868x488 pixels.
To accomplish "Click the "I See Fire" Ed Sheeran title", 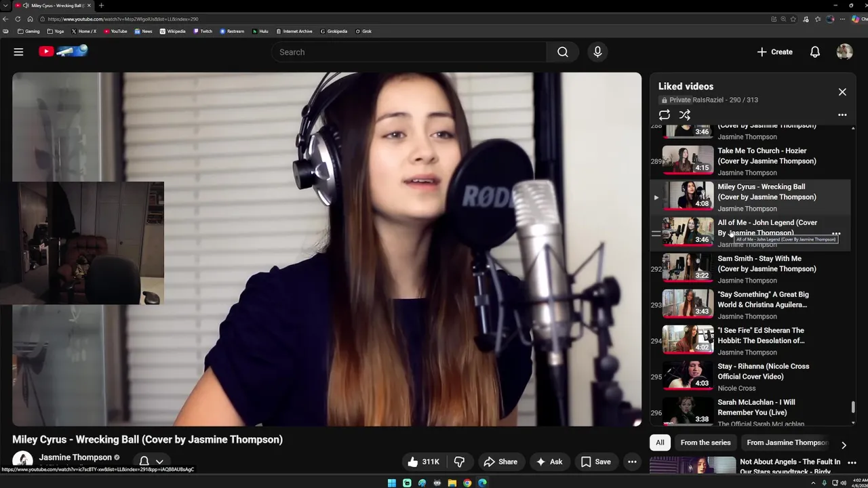I will click(761, 335).
